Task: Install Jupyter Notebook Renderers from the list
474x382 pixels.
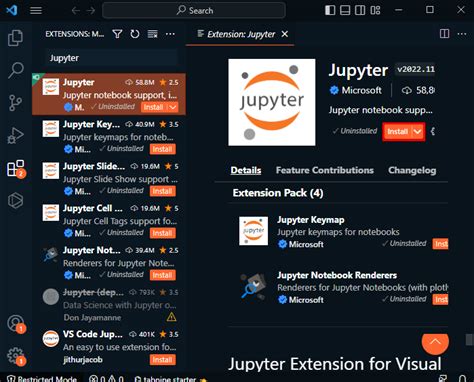Action: coord(163,275)
